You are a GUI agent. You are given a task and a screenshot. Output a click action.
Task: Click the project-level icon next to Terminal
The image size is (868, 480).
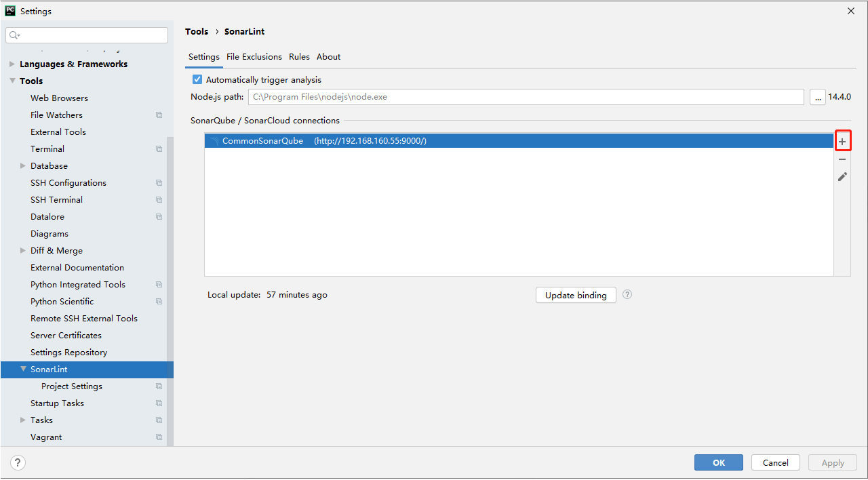pos(159,149)
